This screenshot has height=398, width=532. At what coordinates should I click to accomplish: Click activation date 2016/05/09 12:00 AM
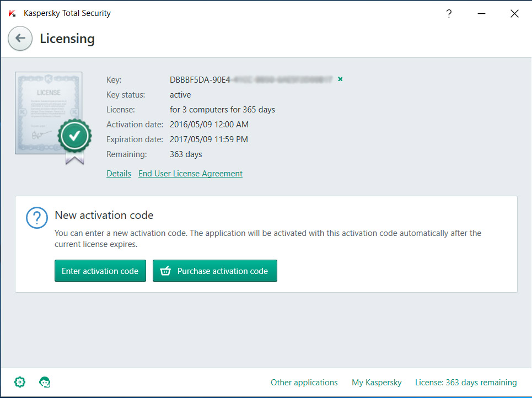pyautogui.click(x=209, y=125)
